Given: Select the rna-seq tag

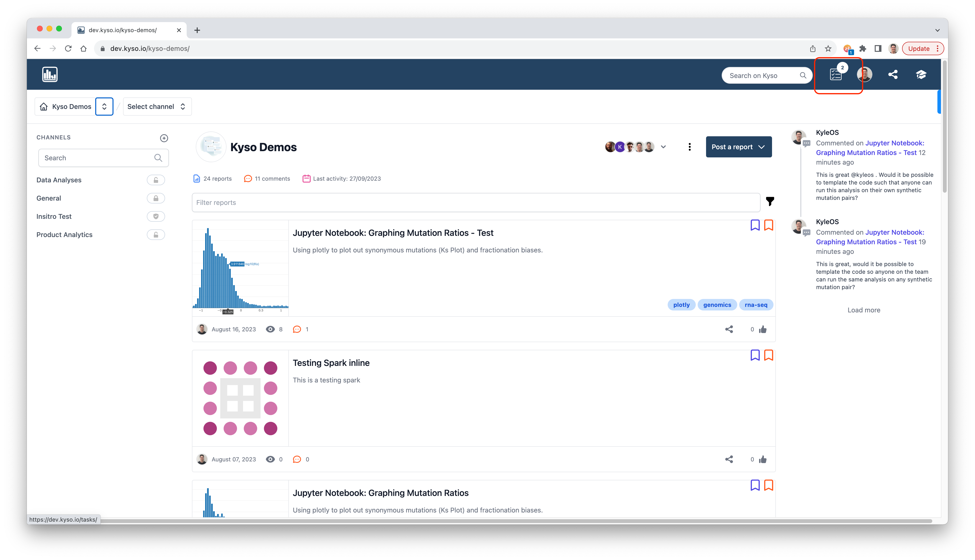Looking at the screenshot, I should pyautogui.click(x=756, y=305).
